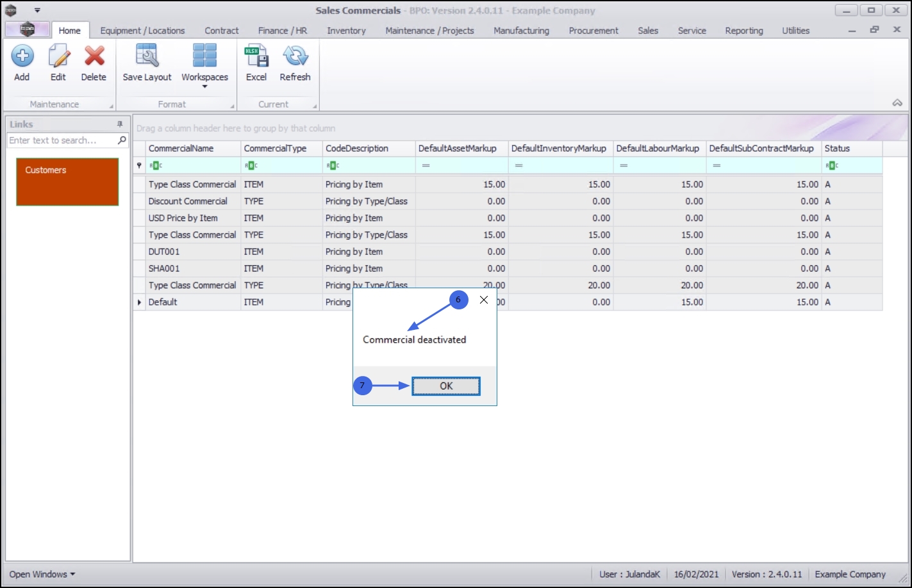Export grid with the Excel icon
This screenshot has height=588, width=912.
[x=256, y=57]
